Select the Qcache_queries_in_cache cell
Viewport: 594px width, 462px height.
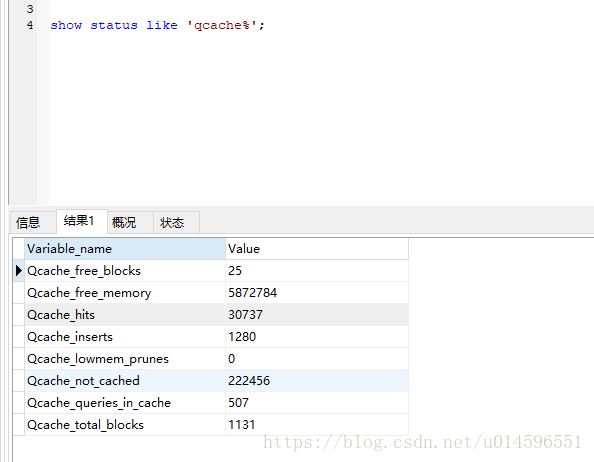125,403
